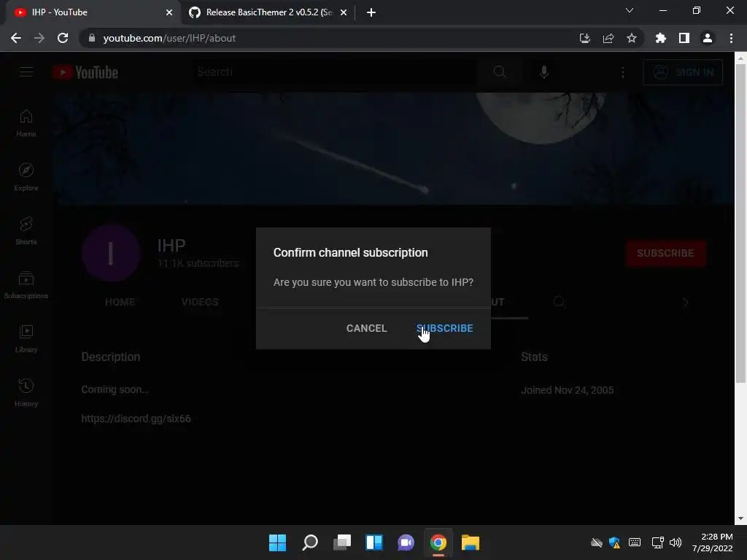The image size is (747, 560).
Task: Open Widgets from the taskbar
Action: coord(374,542)
